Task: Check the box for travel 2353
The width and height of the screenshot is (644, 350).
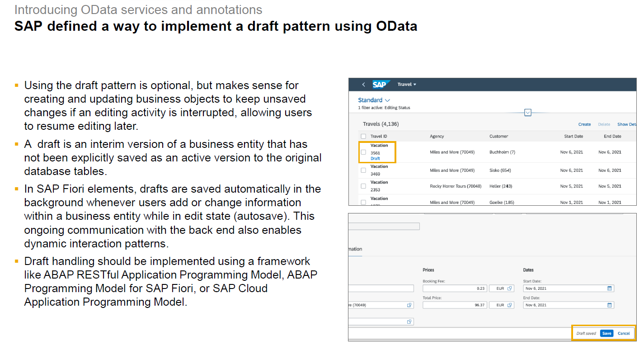Action: [x=363, y=186]
